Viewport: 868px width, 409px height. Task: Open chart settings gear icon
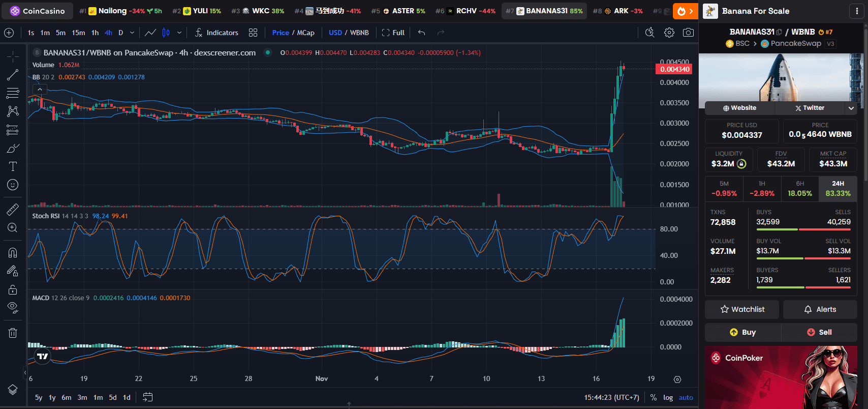click(669, 33)
